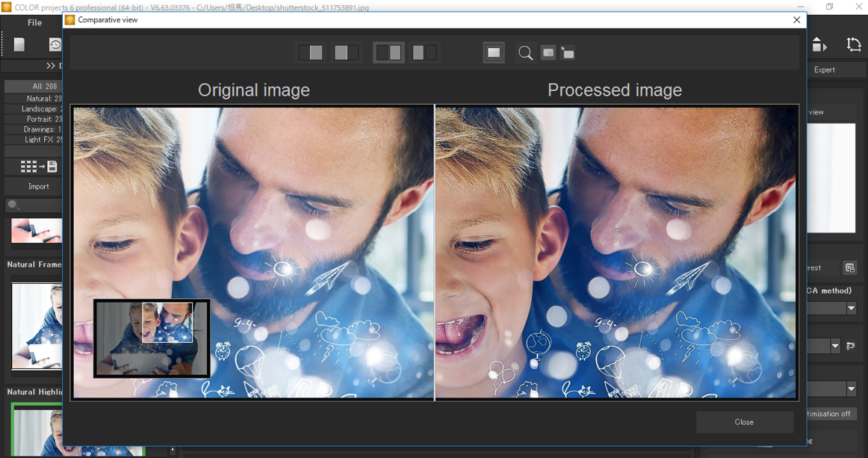This screenshot has width=868, height=458.
Task: Select the first split comparison layout icon
Action: pos(311,52)
